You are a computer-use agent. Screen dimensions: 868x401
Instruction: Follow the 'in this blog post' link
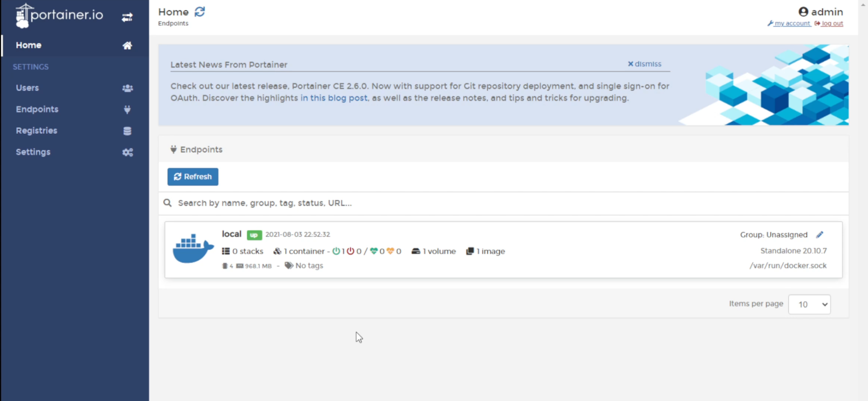pyautogui.click(x=334, y=98)
